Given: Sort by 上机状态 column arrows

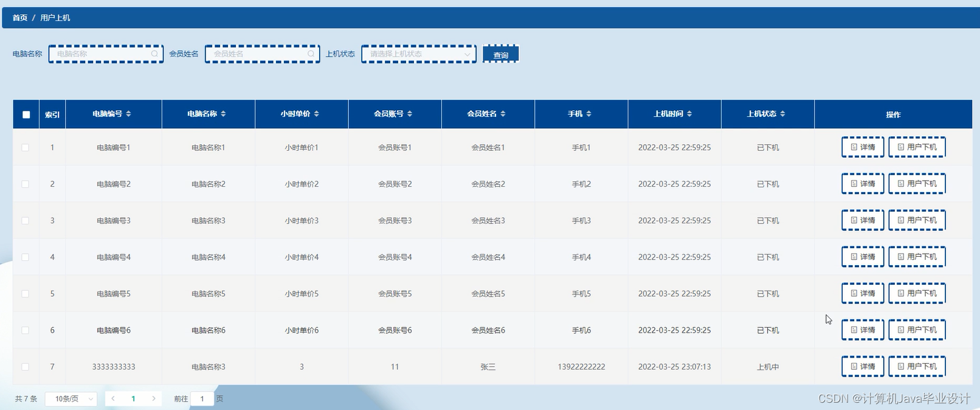Looking at the screenshot, I should click(x=782, y=114).
